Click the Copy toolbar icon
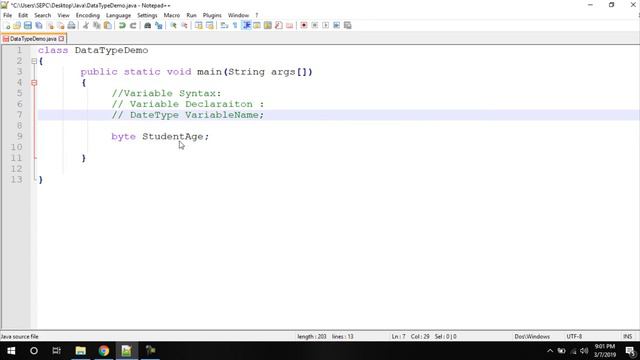 tap(97, 25)
